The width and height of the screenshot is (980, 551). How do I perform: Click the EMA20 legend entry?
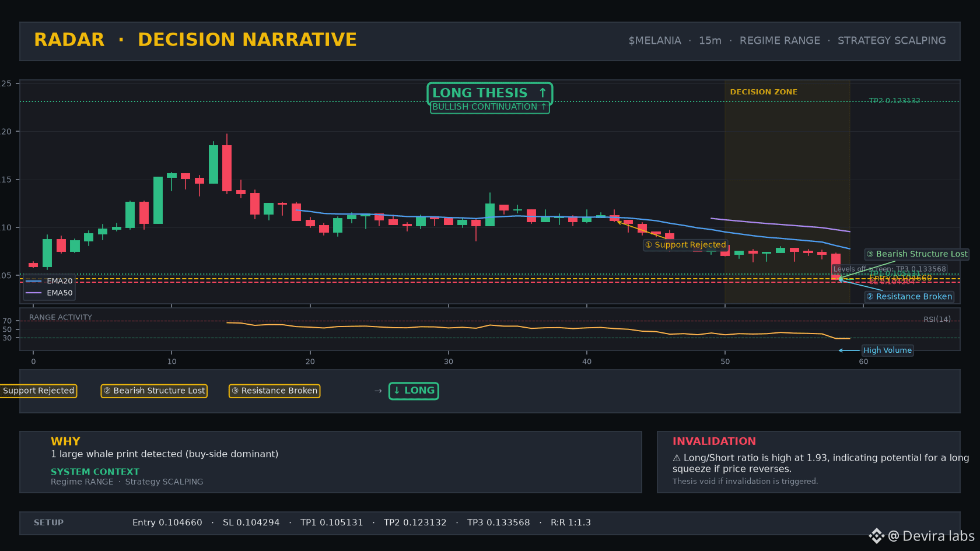(x=50, y=281)
